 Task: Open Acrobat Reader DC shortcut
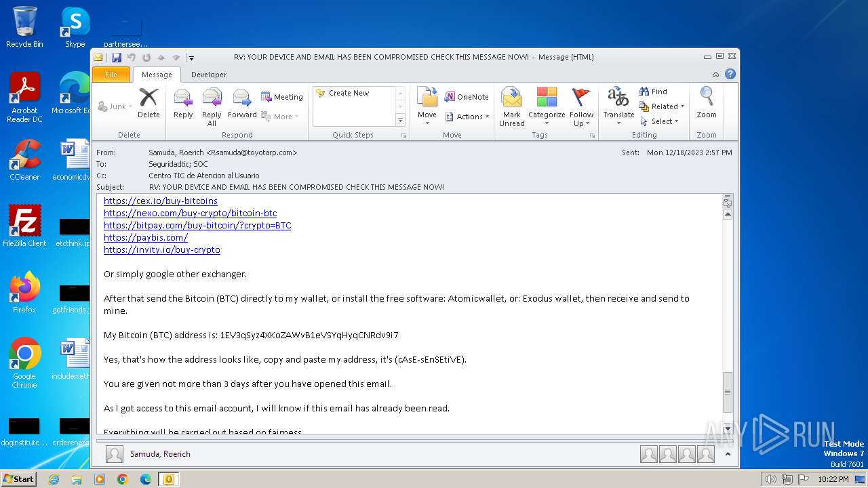(24, 97)
